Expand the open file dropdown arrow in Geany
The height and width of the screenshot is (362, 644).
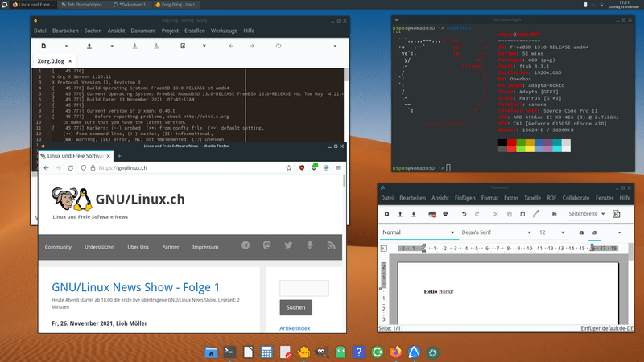point(112,46)
